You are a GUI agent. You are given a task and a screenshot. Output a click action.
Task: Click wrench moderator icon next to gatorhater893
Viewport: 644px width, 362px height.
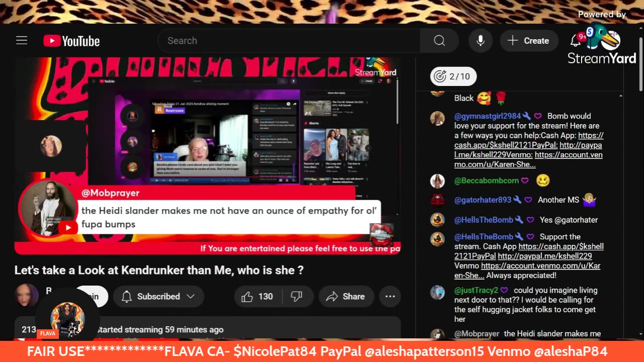(517, 200)
